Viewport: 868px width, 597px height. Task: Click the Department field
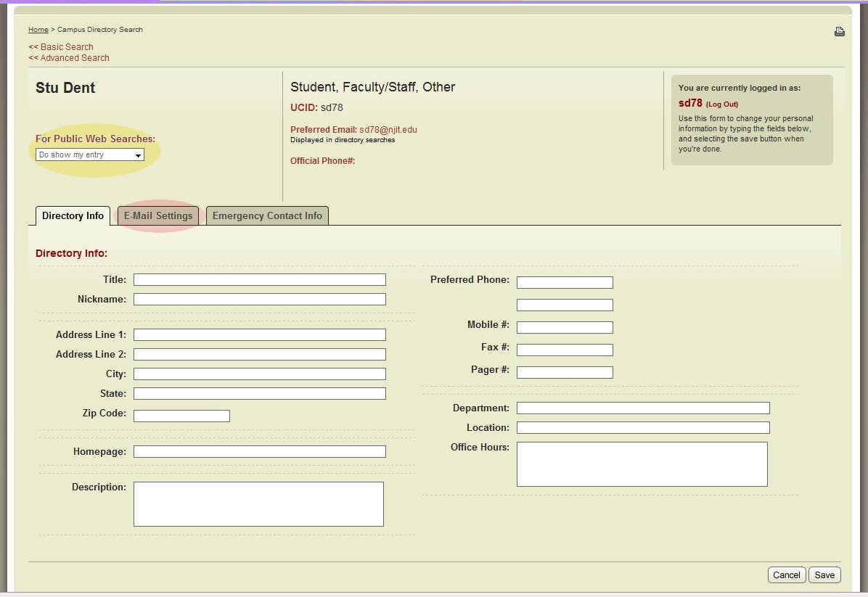pyautogui.click(x=642, y=408)
